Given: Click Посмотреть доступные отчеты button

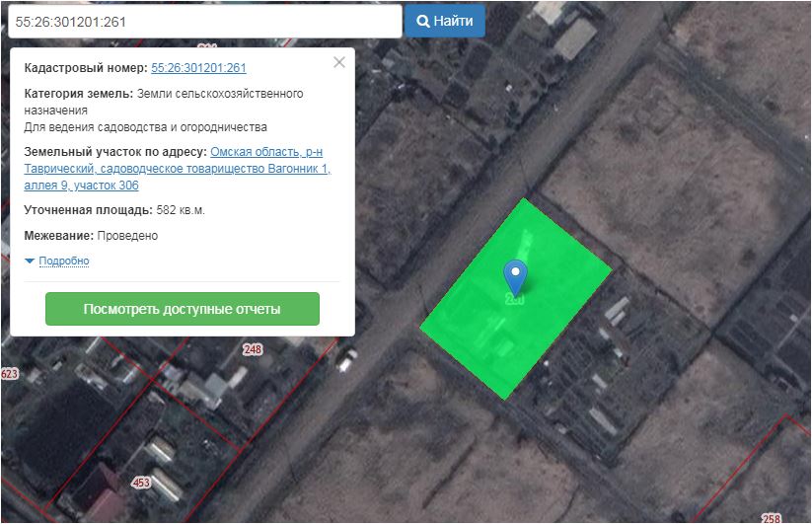Looking at the screenshot, I should coord(183,309).
